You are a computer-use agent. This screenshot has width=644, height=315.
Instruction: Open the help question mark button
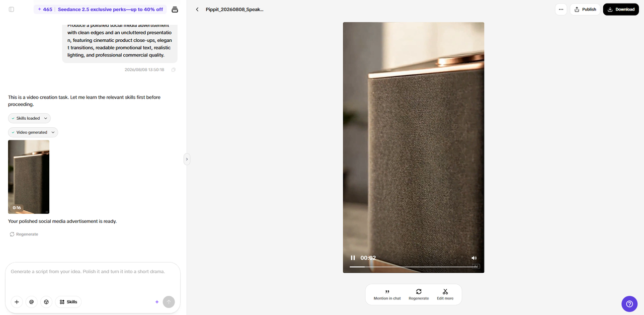(x=629, y=303)
